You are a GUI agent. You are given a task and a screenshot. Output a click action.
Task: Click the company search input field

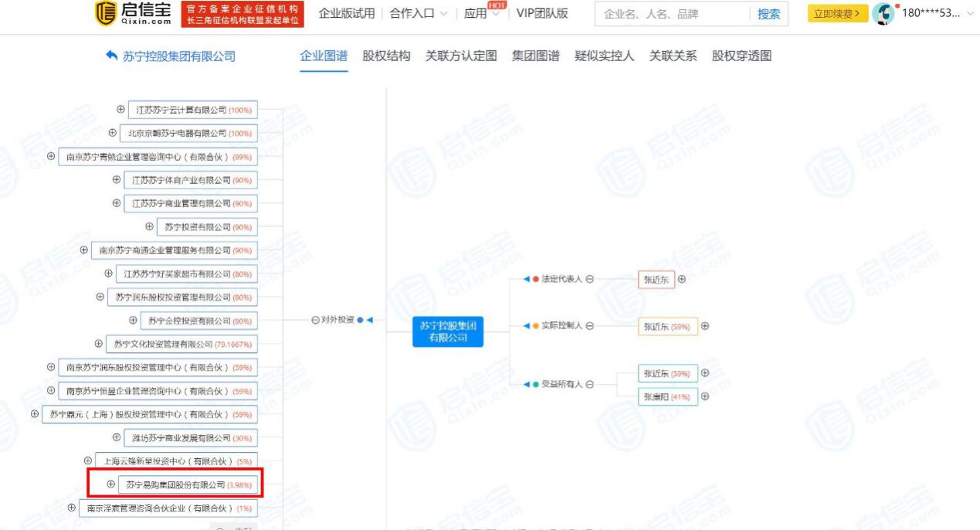pyautogui.click(x=670, y=14)
